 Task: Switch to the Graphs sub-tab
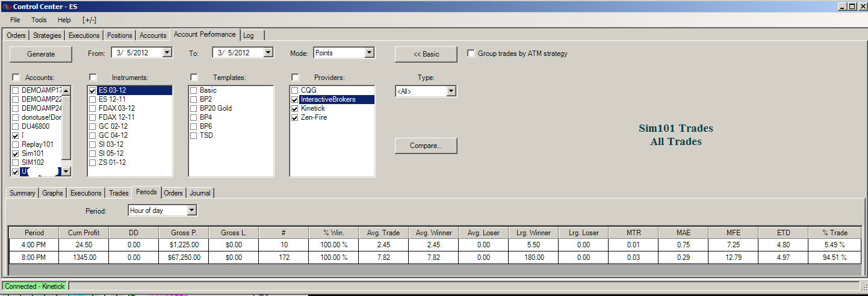[x=53, y=193]
